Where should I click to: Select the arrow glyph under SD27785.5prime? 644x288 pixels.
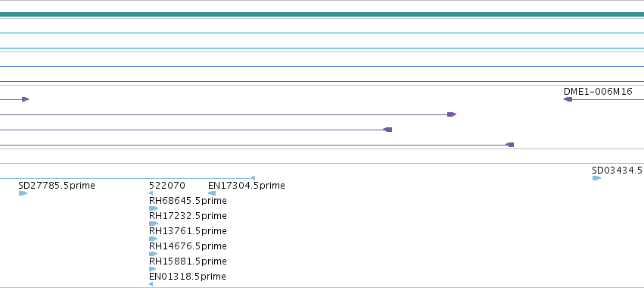(23, 193)
